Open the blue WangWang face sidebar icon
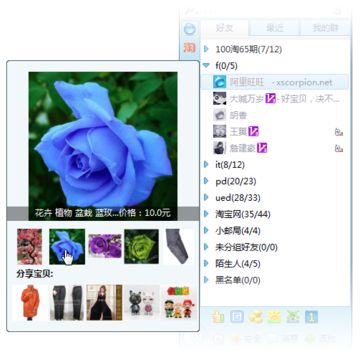 190,29
